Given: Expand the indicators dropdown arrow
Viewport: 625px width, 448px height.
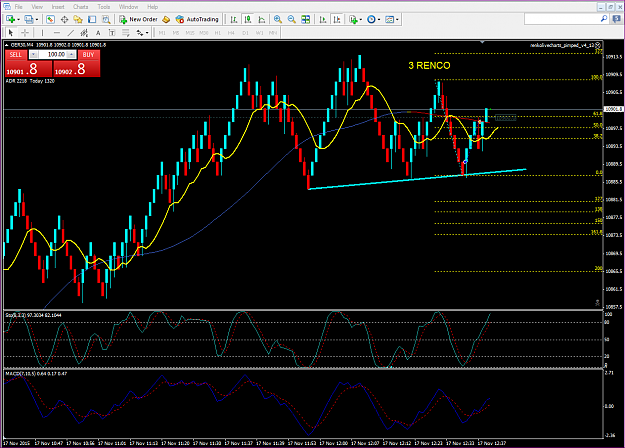Looking at the screenshot, I should click(361, 20).
